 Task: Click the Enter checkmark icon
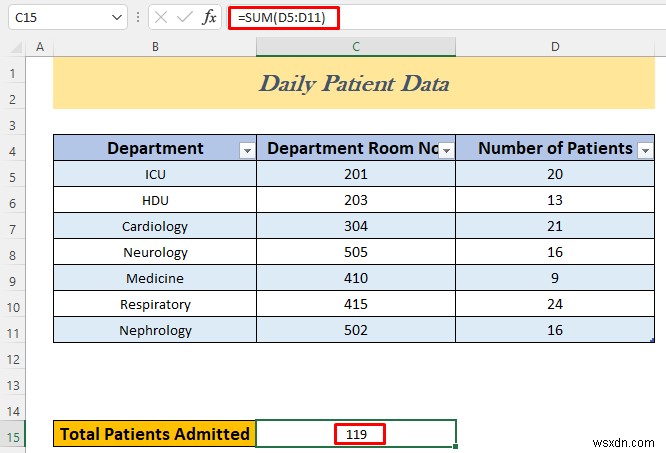[x=185, y=18]
